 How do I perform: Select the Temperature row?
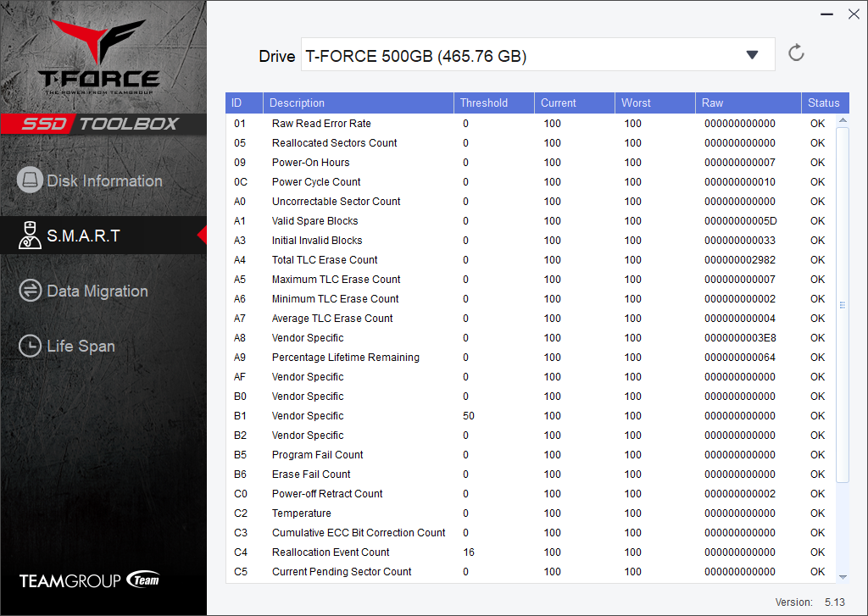pyautogui.click(x=531, y=513)
